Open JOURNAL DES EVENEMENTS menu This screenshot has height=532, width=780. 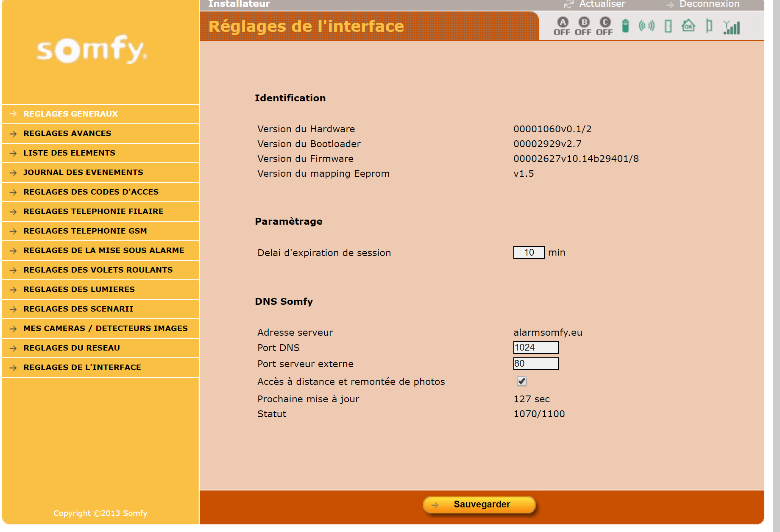100,173
